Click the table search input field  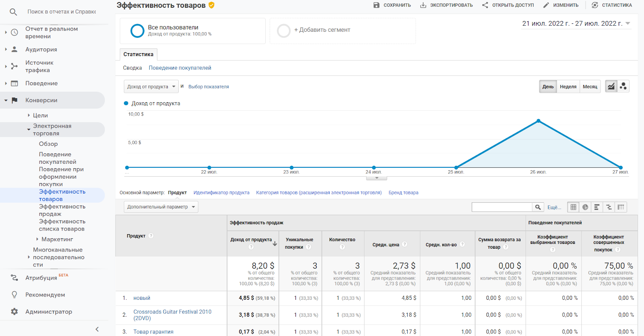click(502, 207)
